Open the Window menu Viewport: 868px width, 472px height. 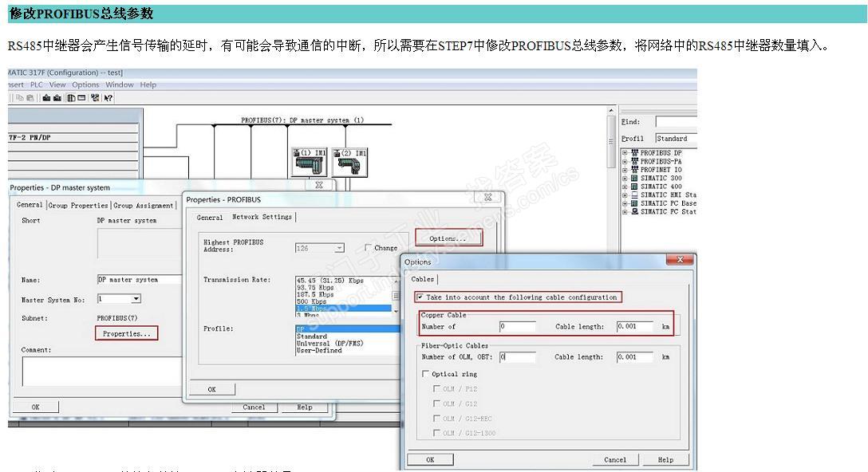(x=120, y=85)
